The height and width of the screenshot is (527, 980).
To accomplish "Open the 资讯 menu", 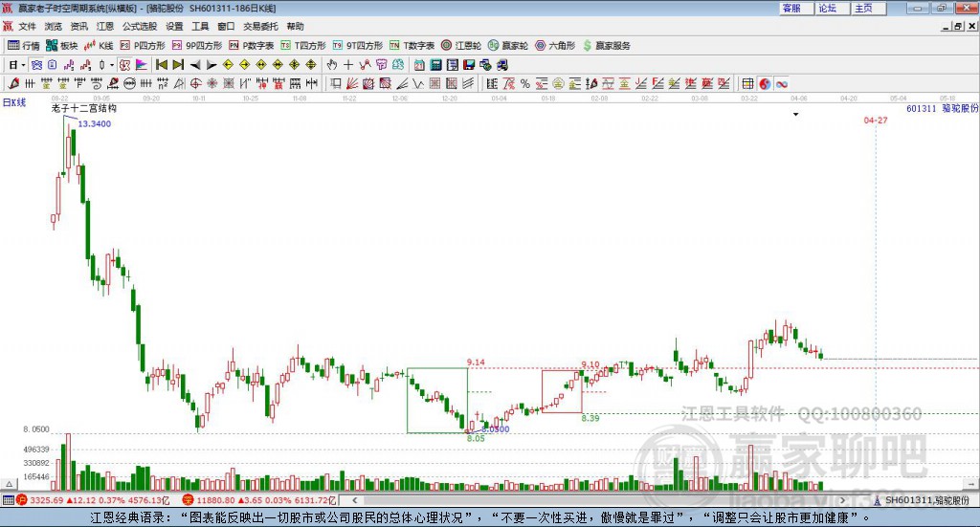I will [78, 26].
